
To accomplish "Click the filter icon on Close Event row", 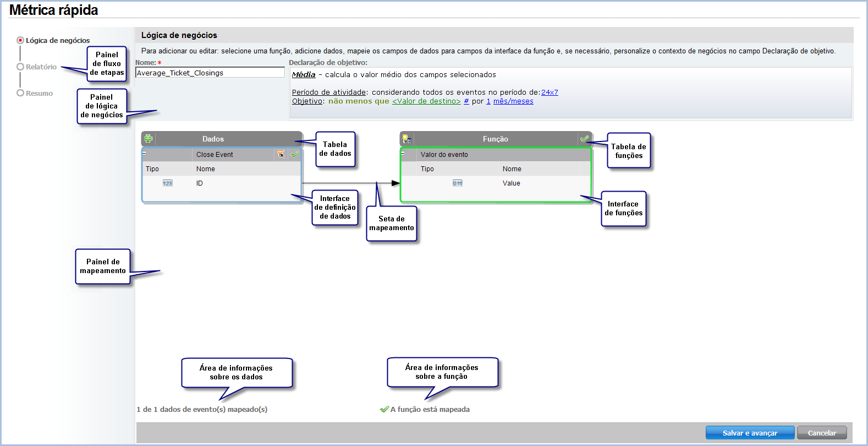I will (281, 154).
